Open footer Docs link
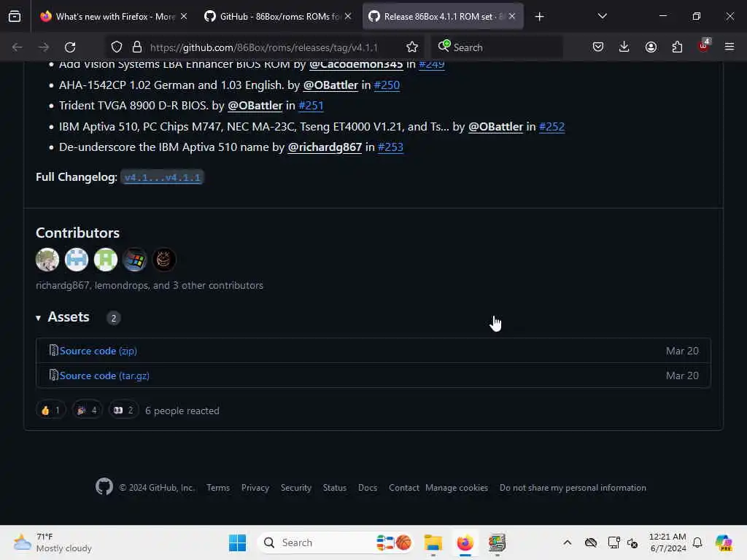Screen dimensions: 747x560 click(368, 488)
